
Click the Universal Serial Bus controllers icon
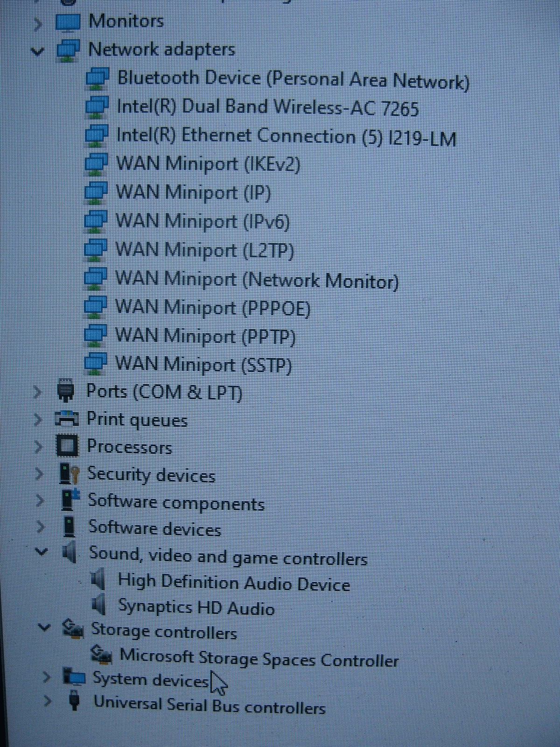click(x=74, y=702)
